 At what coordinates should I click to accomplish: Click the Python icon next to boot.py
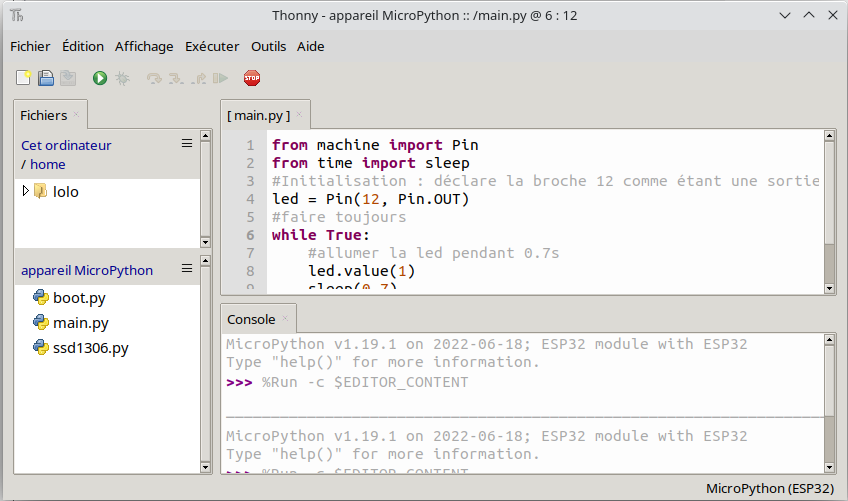[41, 297]
